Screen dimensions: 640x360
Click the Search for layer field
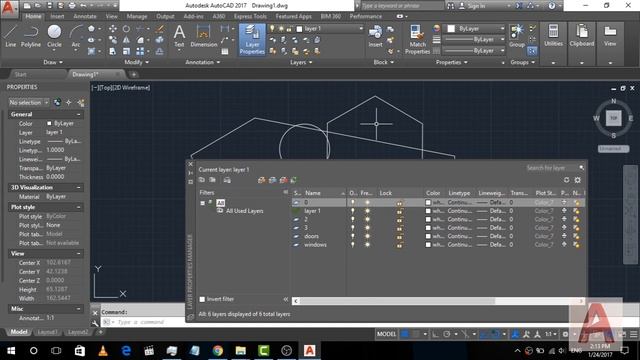551,168
